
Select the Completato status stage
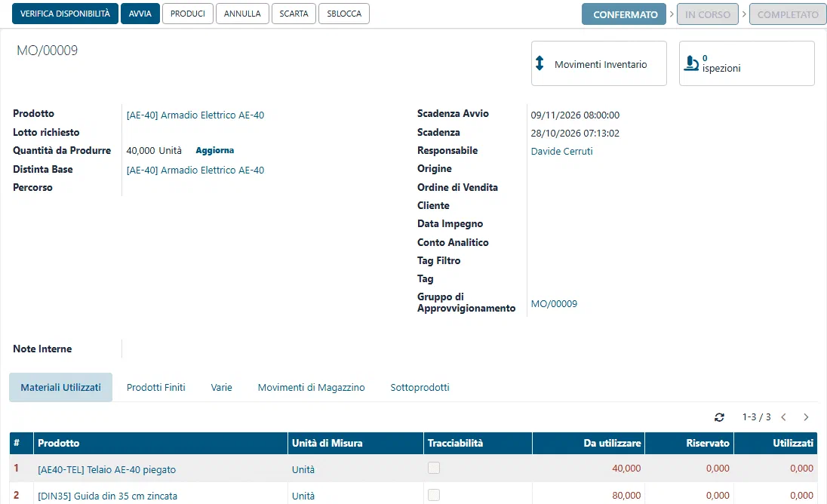tap(788, 15)
